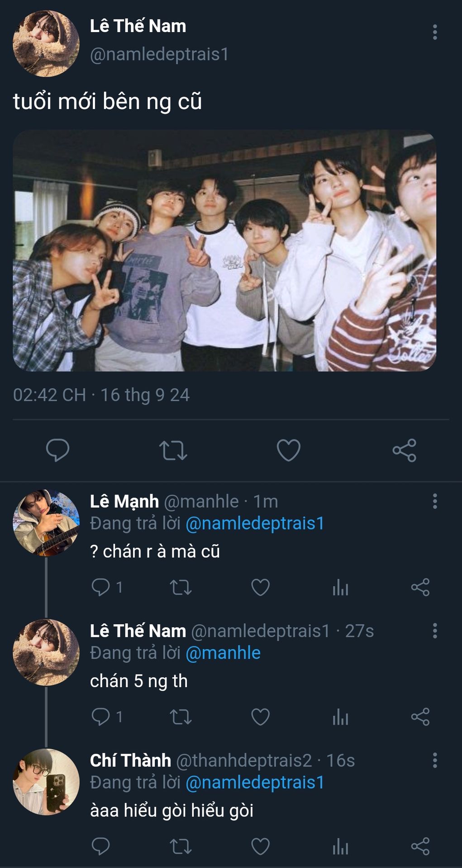Reply to Chí Thành's comment
462x868 pixels.
click(x=100, y=846)
